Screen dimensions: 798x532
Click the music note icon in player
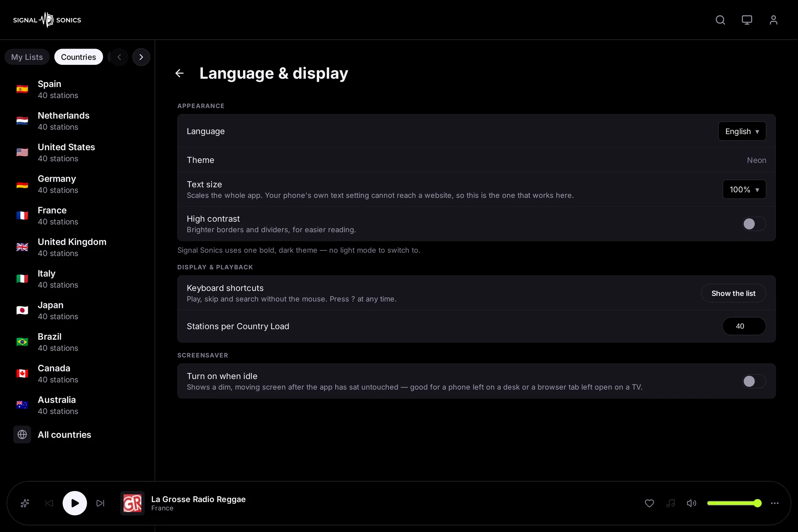click(670, 503)
